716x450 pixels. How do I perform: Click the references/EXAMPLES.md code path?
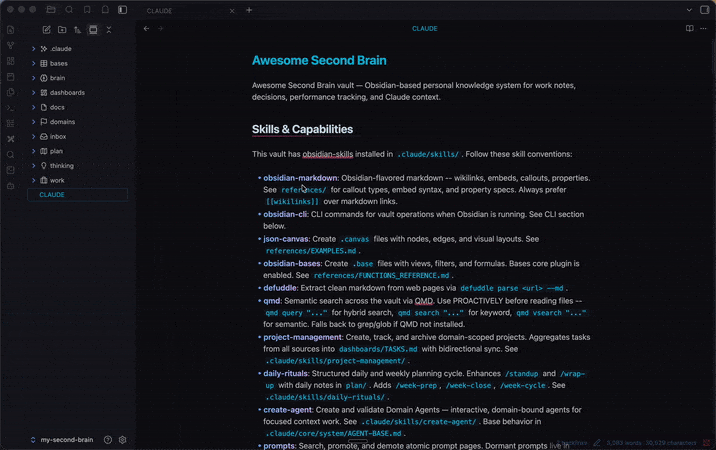click(311, 251)
